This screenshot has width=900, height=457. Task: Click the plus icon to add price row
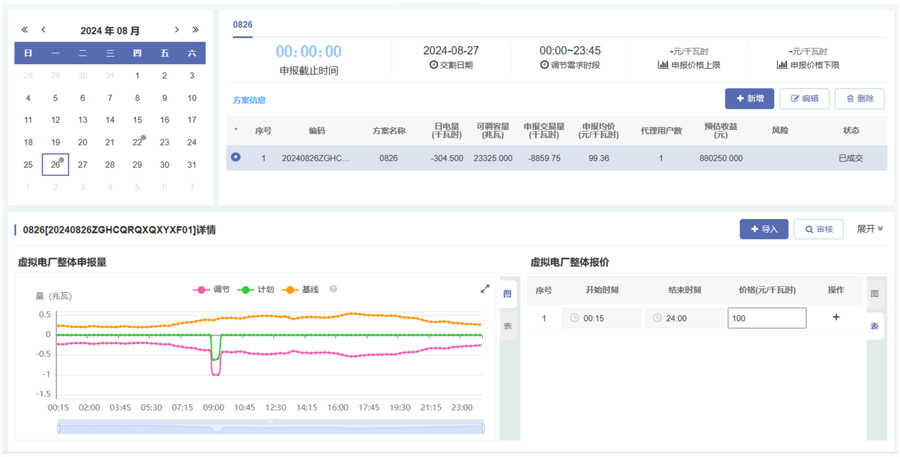[836, 318]
